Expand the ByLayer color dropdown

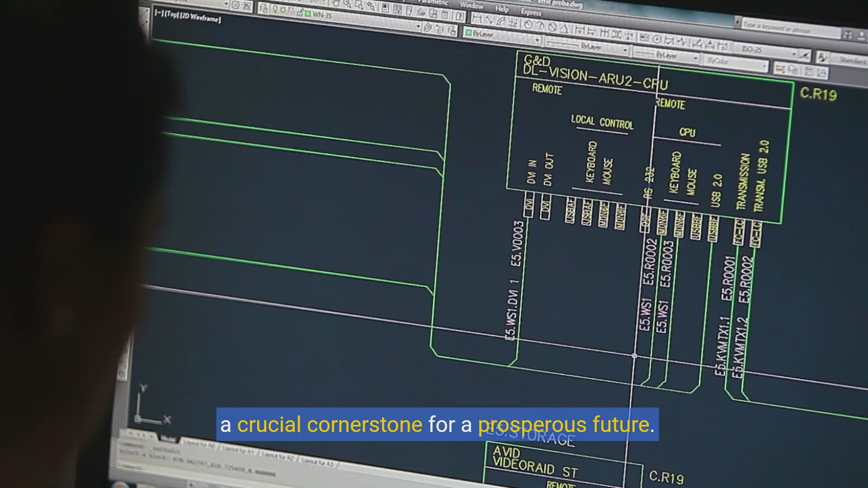[x=538, y=39]
